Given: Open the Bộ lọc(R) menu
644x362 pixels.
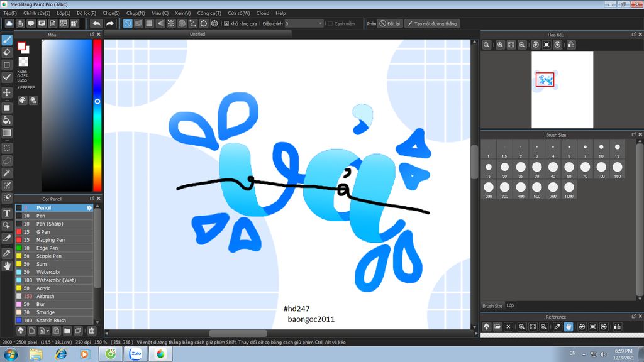Looking at the screenshot, I should coord(86,13).
